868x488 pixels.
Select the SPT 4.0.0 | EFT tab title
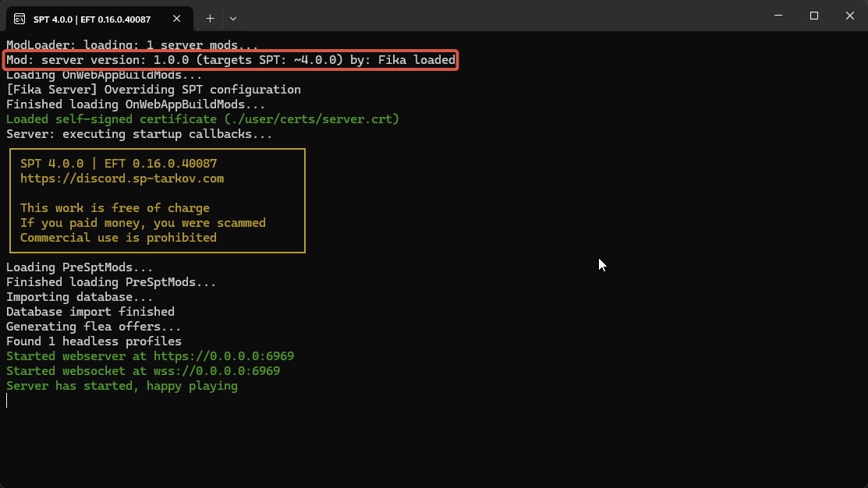(x=93, y=18)
